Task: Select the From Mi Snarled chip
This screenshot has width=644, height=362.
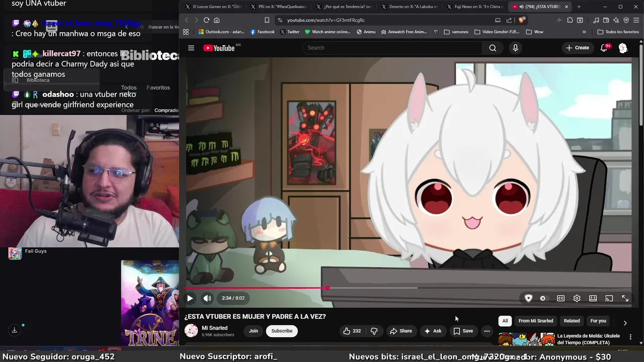Action: coord(536,321)
